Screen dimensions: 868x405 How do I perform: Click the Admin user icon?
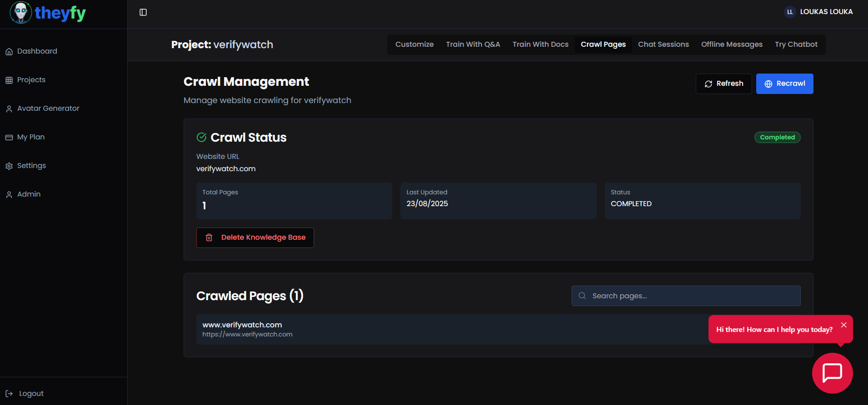point(9,195)
